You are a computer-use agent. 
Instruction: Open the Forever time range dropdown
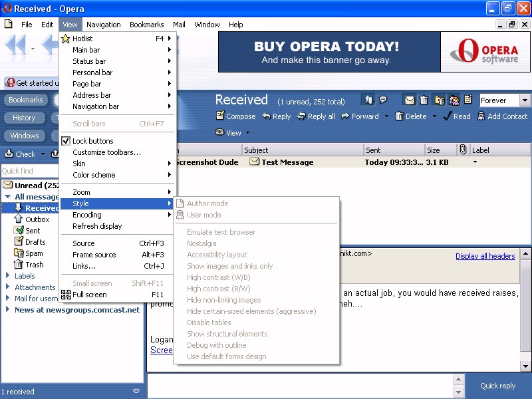click(x=525, y=100)
